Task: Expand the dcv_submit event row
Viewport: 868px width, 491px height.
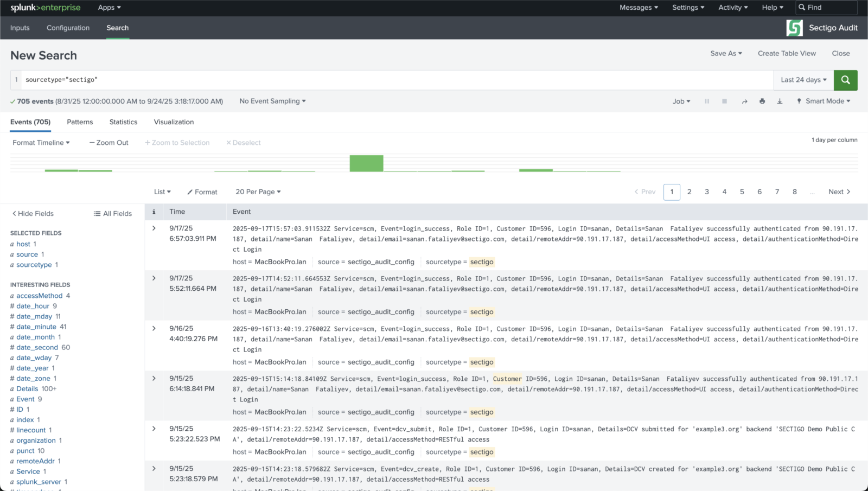Action: click(154, 429)
